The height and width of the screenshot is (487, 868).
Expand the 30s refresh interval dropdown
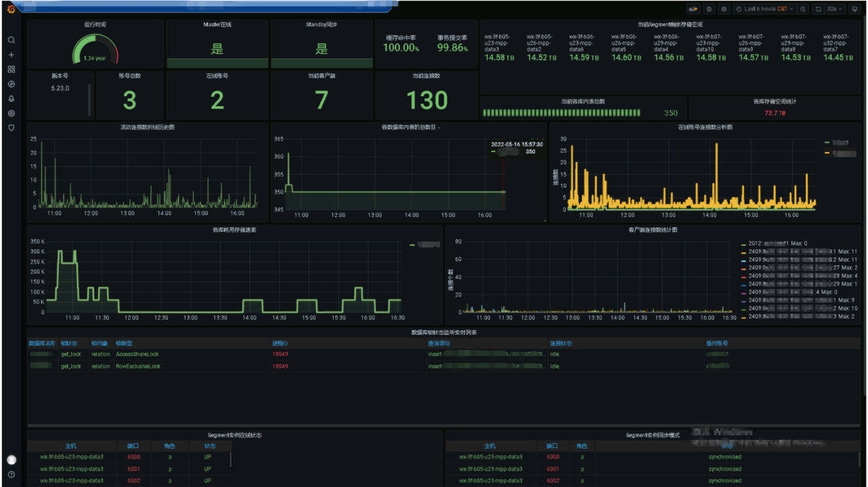(834, 9)
